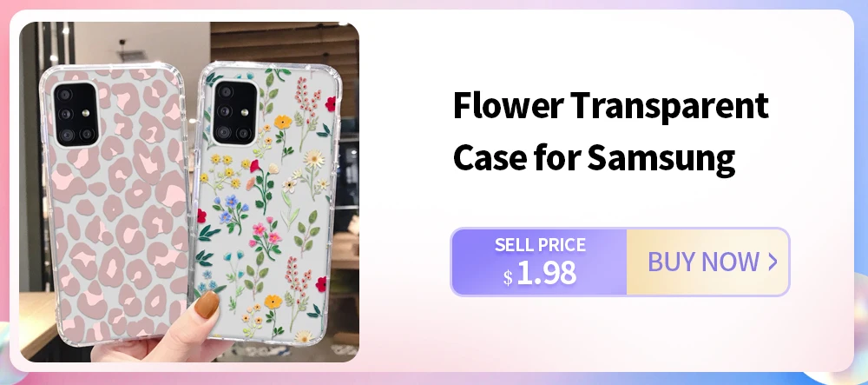Click the dollar sign symbol

coord(508,277)
